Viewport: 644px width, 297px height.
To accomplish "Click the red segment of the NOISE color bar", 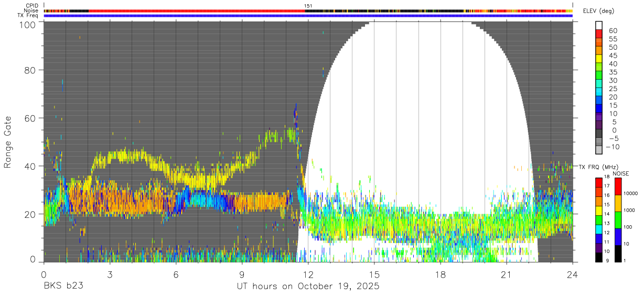I will coord(617,186).
